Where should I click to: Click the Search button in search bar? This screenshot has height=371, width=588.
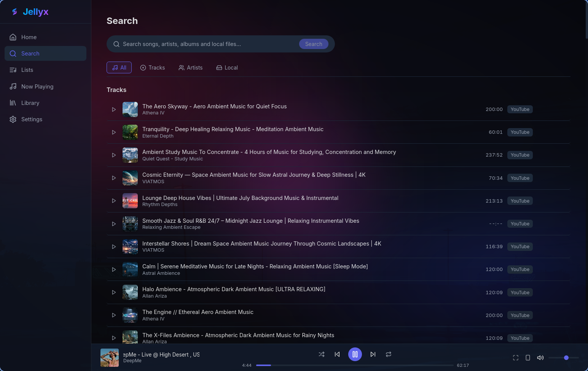314,44
